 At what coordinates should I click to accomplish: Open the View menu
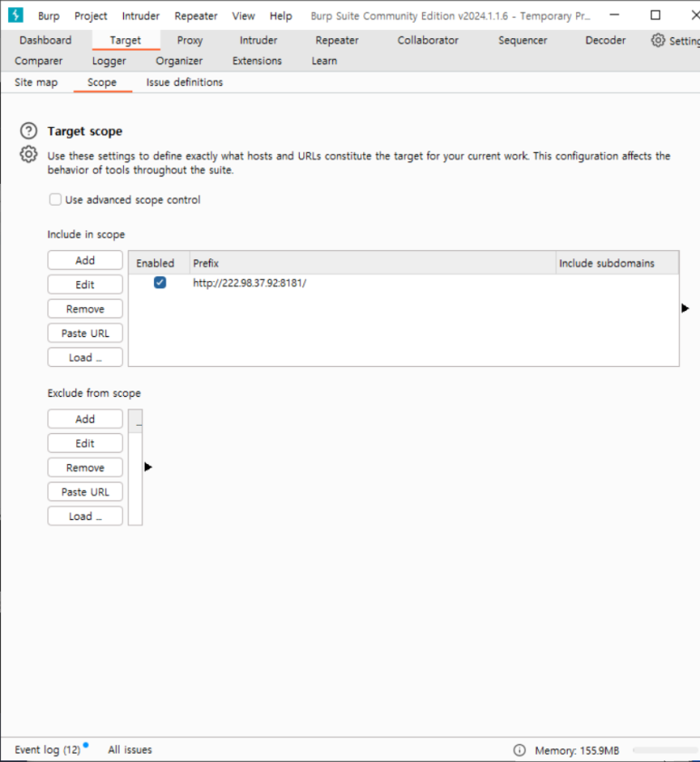pos(244,16)
